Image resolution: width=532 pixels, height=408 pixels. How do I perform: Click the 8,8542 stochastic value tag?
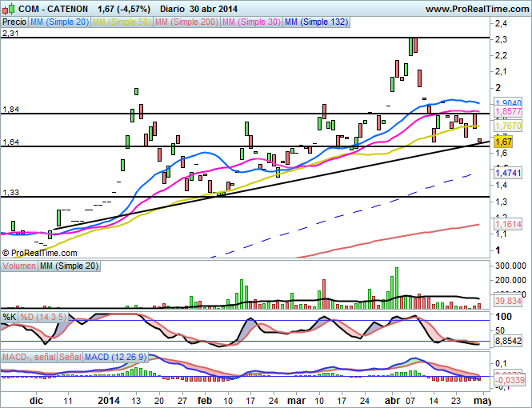pos(508,341)
